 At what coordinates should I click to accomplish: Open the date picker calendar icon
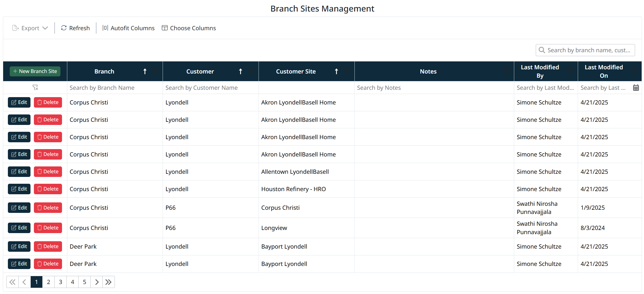point(636,88)
